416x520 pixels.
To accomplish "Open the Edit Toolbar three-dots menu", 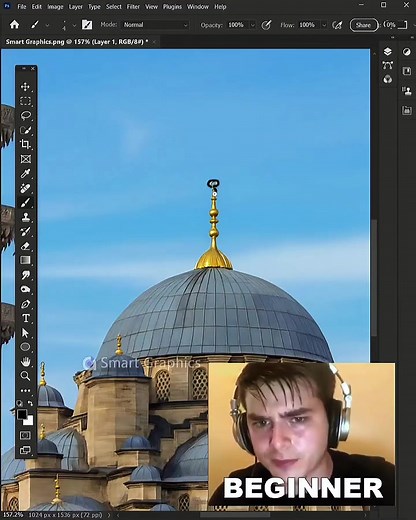I will (25, 390).
